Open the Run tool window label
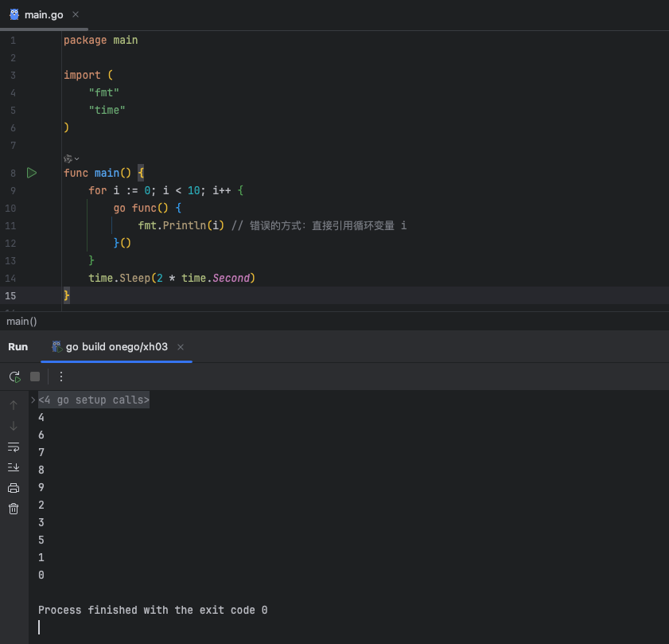The width and height of the screenshot is (669, 644). pyautogui.click(x=18, y=347)
